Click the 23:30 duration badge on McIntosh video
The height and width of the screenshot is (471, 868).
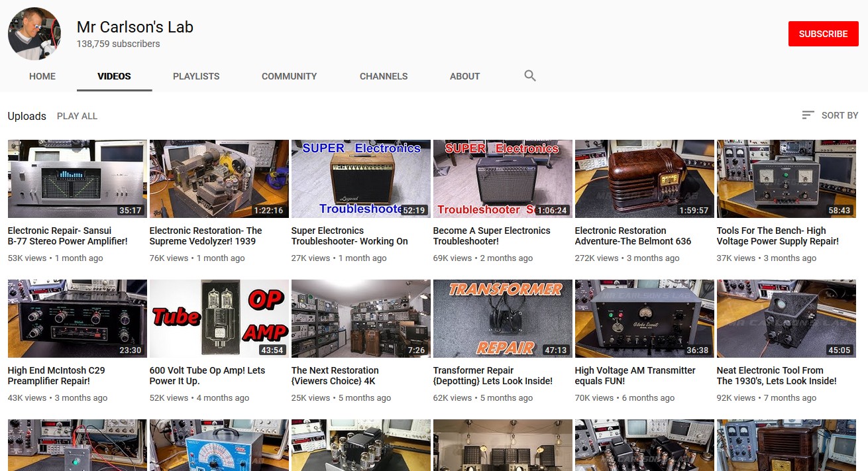pos(131,350)
